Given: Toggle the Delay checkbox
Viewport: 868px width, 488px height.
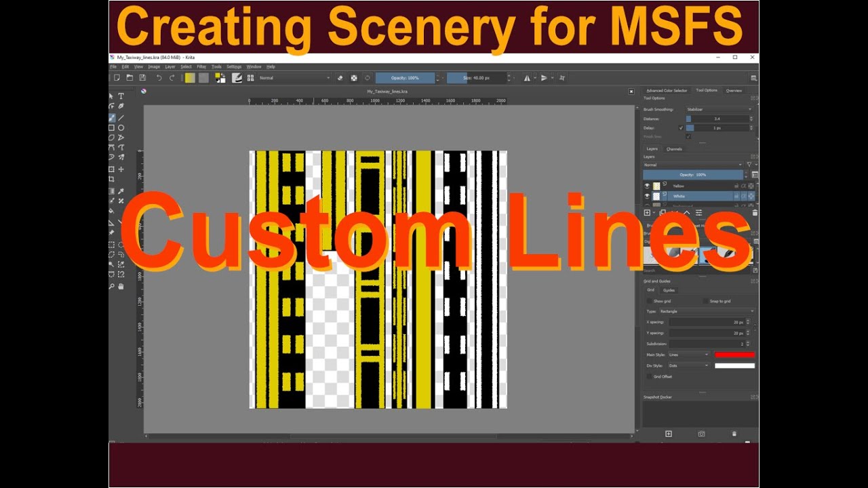Looking at the screenshot, I should tap(681, 127).
